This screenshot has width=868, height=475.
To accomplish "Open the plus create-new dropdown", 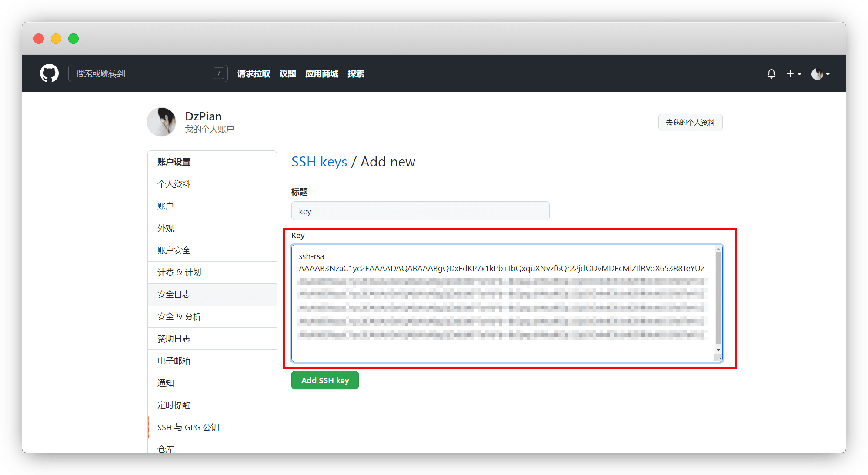I will [x=794, y=74].
